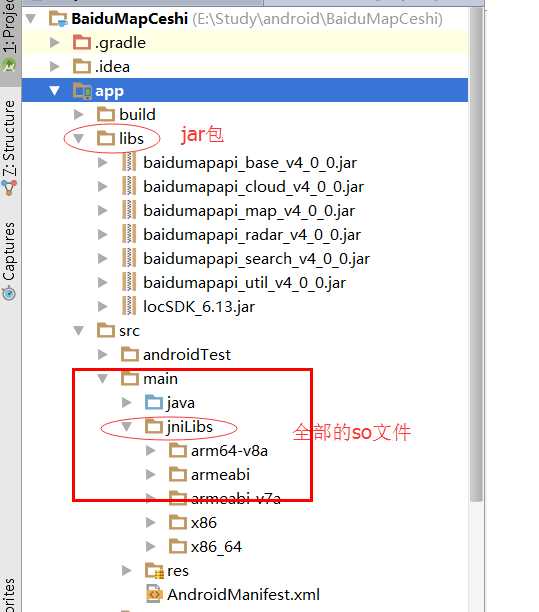Click the res resources folder icon
The image size is (539, 612).
click(x=154, y=571)
